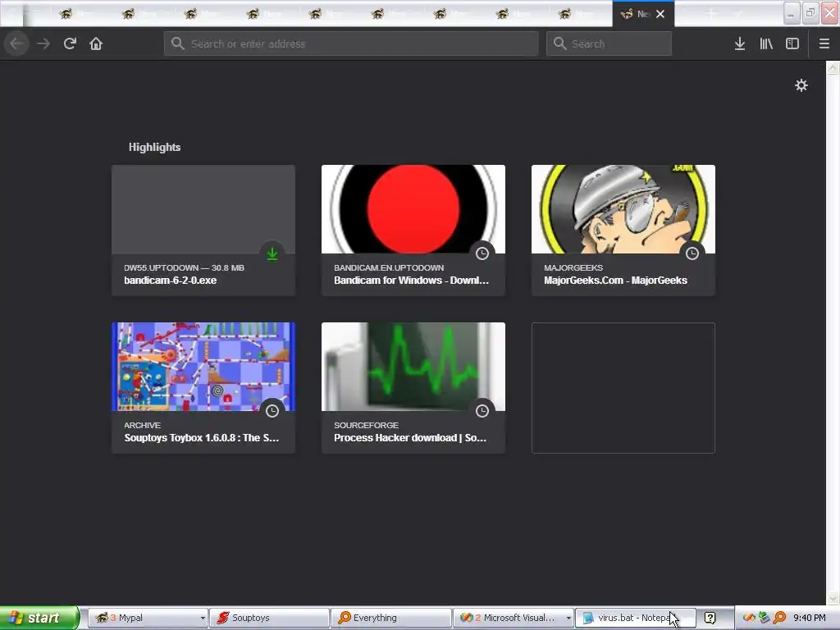Reload the current page
The height and width of the screenshot is (630, 840).
[70, 44]
